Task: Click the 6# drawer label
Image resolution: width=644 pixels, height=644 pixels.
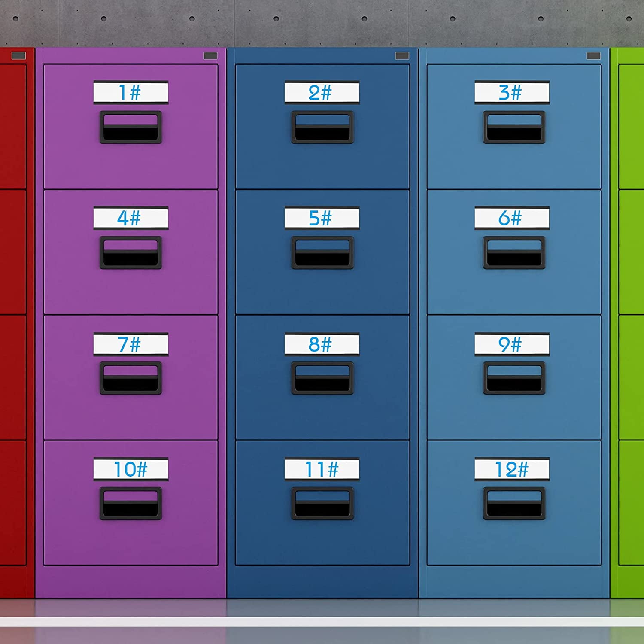Action: tap(512, 218)
